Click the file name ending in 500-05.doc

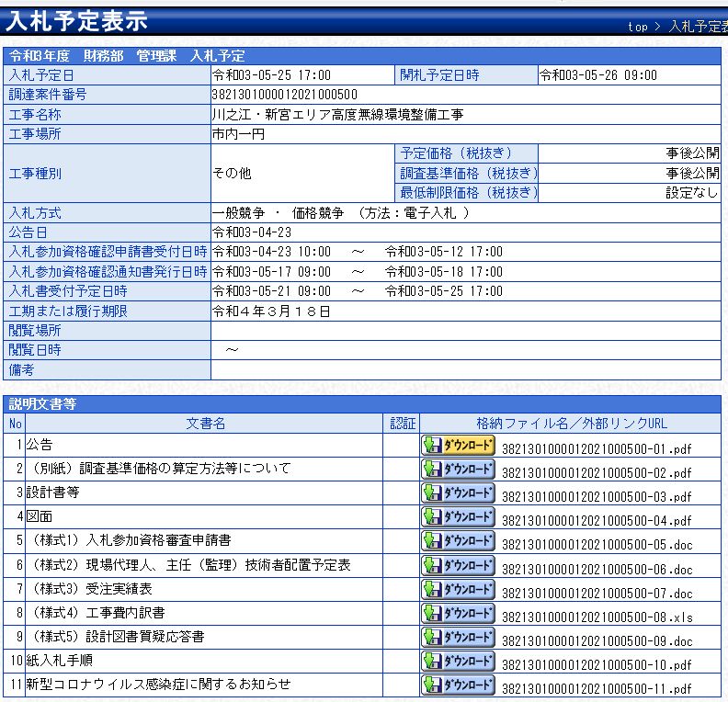[x=596, y=545]
